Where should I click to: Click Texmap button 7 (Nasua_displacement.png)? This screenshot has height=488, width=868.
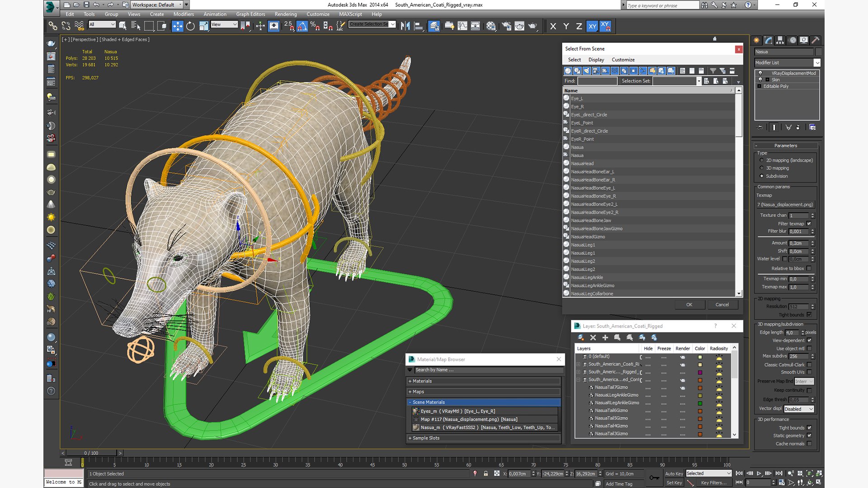click(785, 205)
